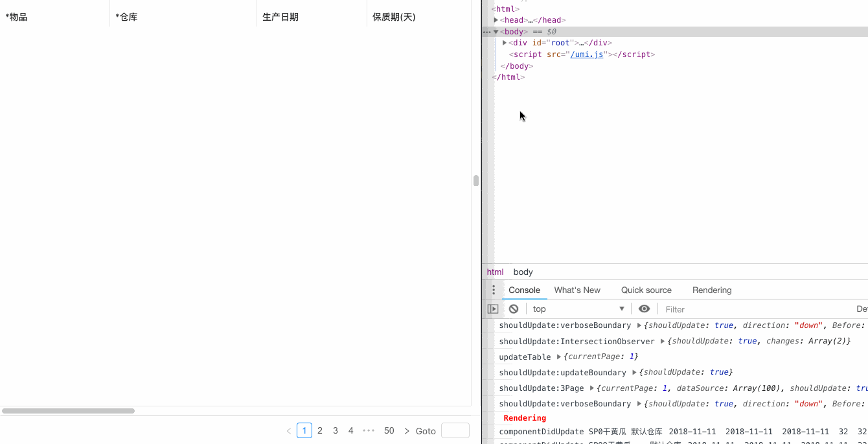Open the /umi.js script link
The image size is (868, 444).
586,54
